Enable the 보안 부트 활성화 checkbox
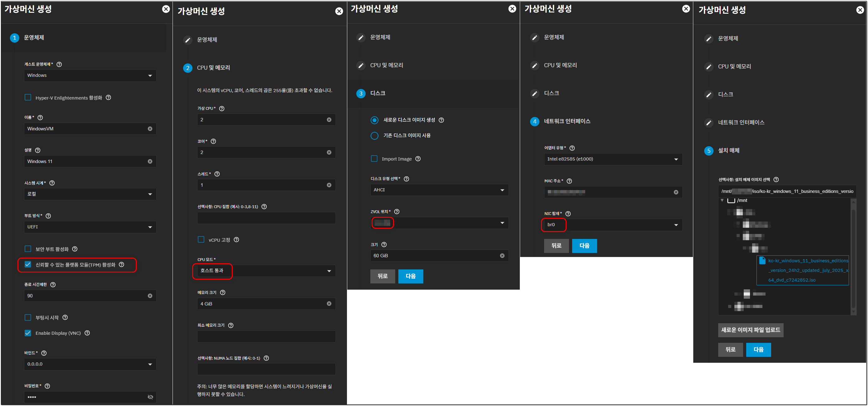Viewport: 868px width, 406px height. coord(28,249)
